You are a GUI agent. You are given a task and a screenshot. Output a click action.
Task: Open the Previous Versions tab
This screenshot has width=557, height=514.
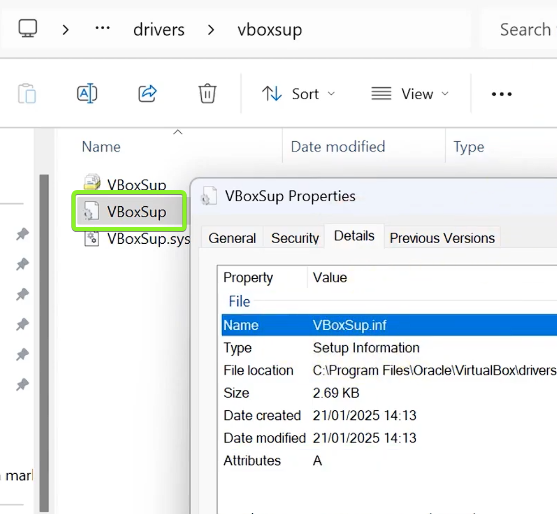(442, 238)
